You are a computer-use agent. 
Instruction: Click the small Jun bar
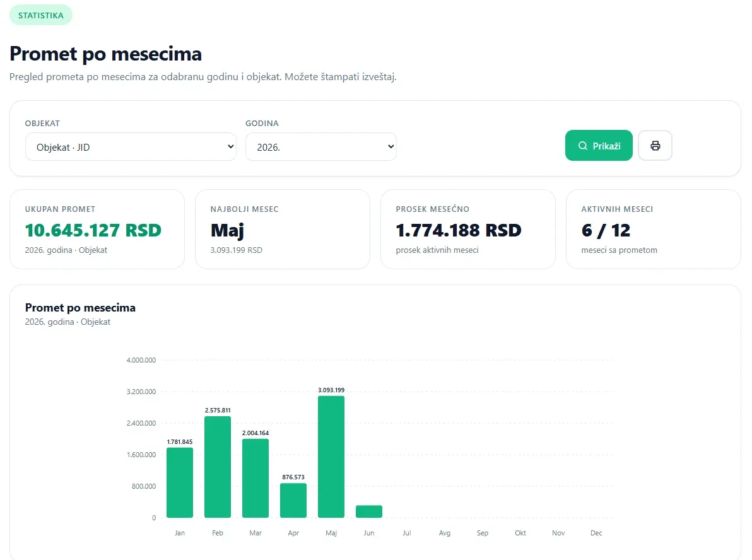coord(369,511)
